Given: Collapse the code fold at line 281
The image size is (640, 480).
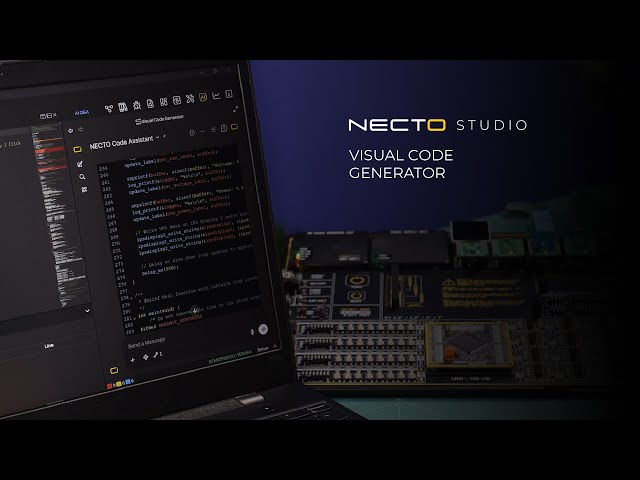Looking at the screenshot, I should [x=135, y=319].
